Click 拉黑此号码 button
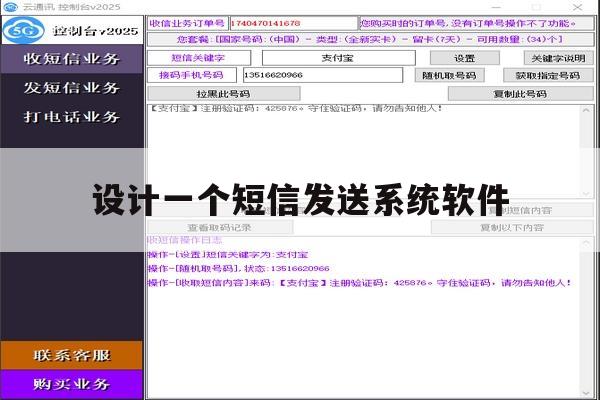 (x=223, y=94)
